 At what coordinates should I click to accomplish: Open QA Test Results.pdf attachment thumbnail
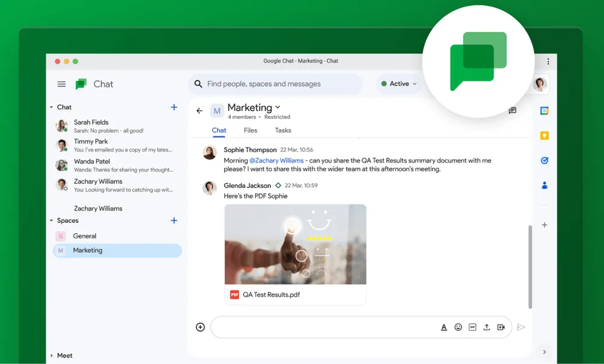coord(295,244)
